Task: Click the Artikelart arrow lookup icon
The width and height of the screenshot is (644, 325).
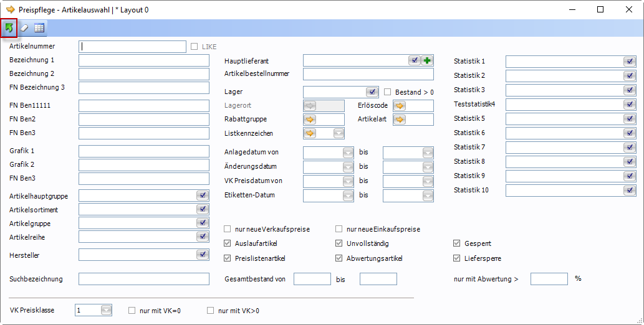Action: pos(400,120)
